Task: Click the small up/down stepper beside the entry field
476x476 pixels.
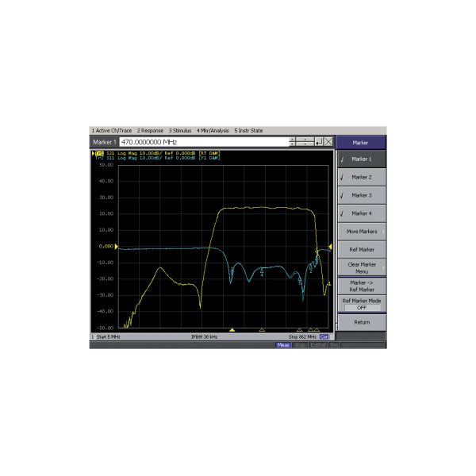Action: click(x=292, y=142)
